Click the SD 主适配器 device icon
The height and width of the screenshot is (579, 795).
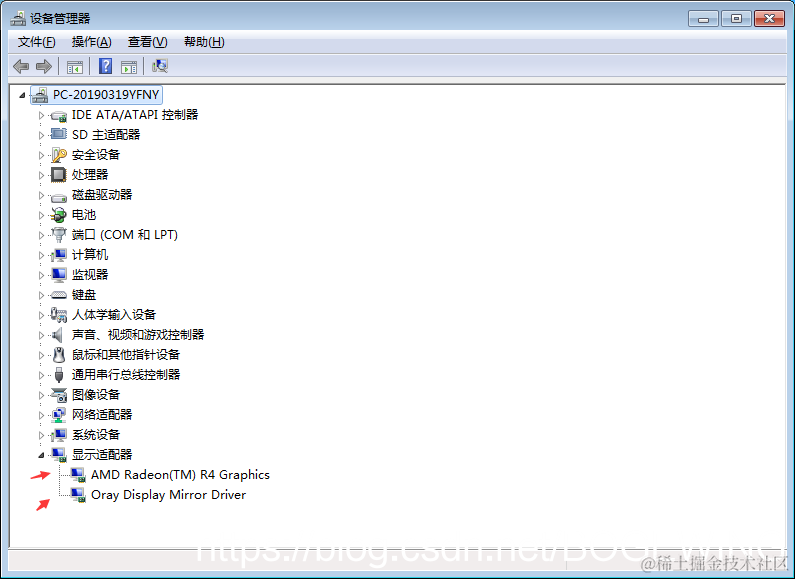59,135
